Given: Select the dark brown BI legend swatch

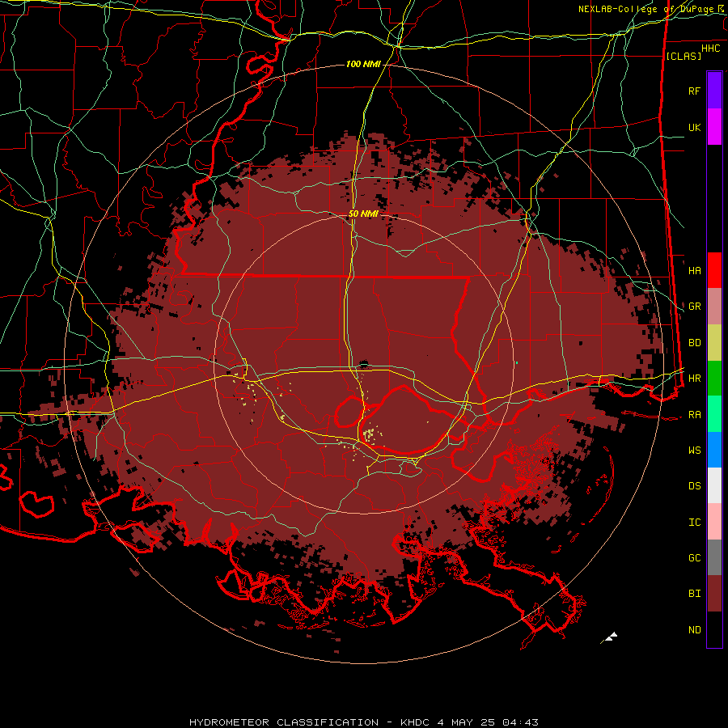Looking at the screenshot, I should (714, 594).
